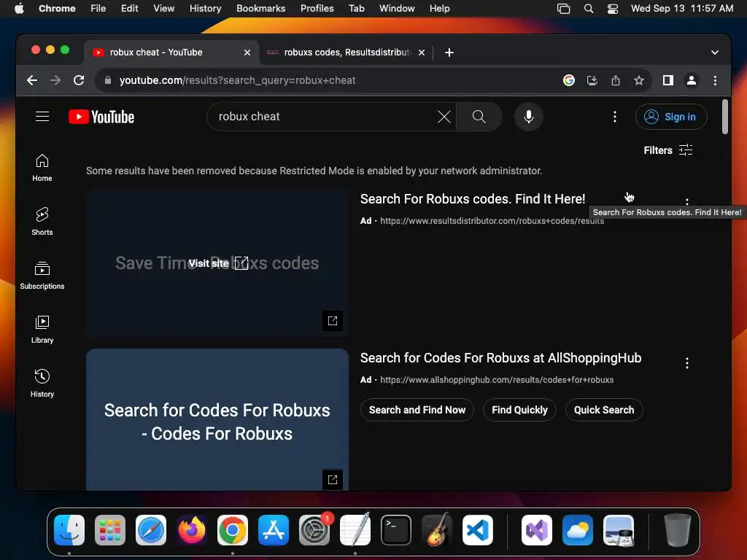The image size is (747, 560).
Task: Close the robux cheat YouTube tab
Action: pyautogui.click(x=247, y=52)
